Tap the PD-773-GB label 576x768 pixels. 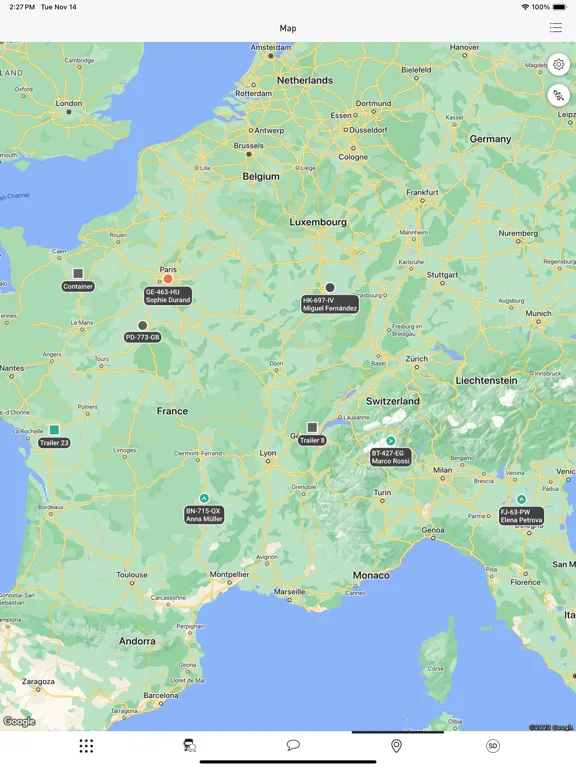coord(143,337)
